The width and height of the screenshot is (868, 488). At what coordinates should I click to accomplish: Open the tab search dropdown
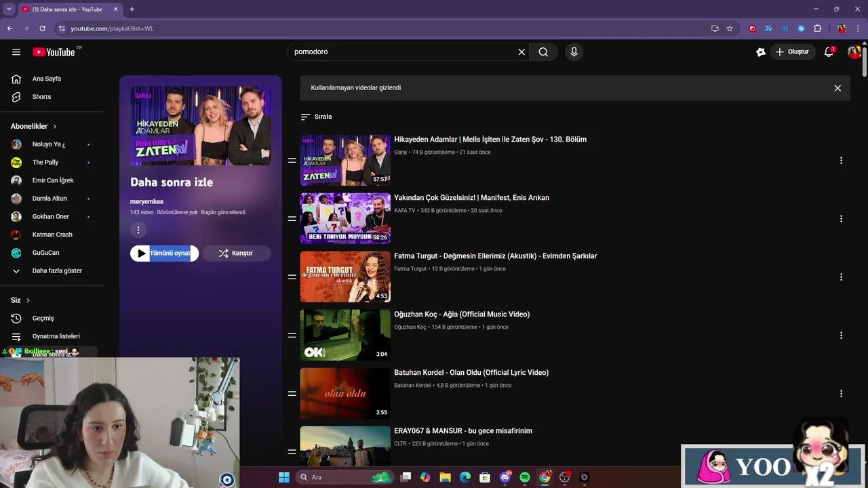pos(9,9)
